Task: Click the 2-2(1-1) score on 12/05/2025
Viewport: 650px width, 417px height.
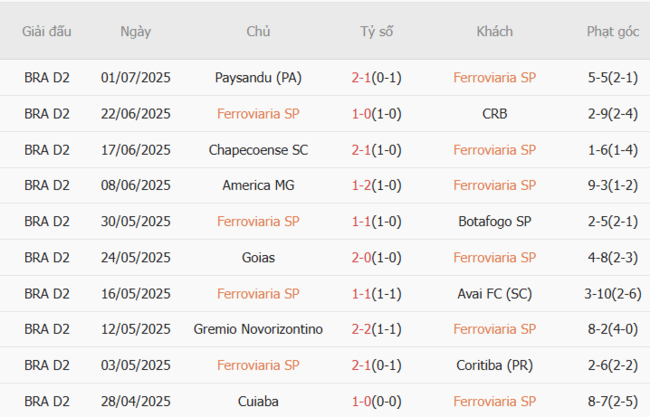Action: tap(377, 329)
